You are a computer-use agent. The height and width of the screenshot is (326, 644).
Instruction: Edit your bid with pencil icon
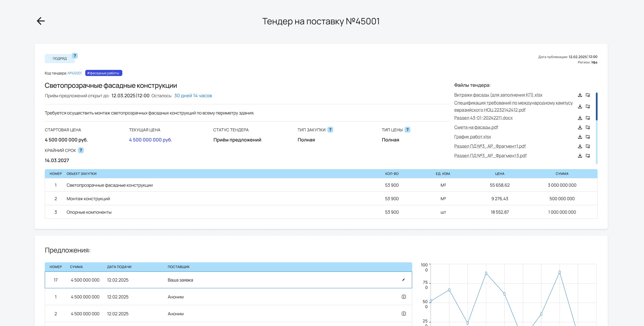tap(404, 280)
